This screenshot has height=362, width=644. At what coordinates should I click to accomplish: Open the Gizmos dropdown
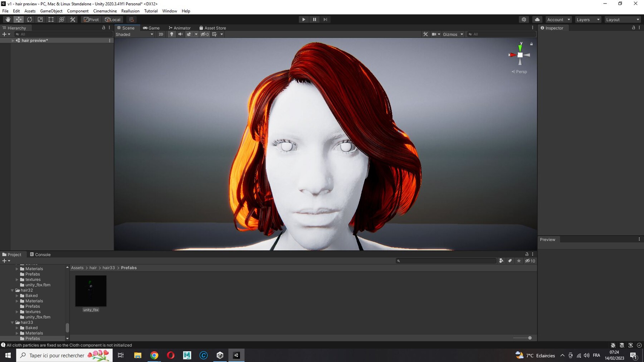click(453, 34)
